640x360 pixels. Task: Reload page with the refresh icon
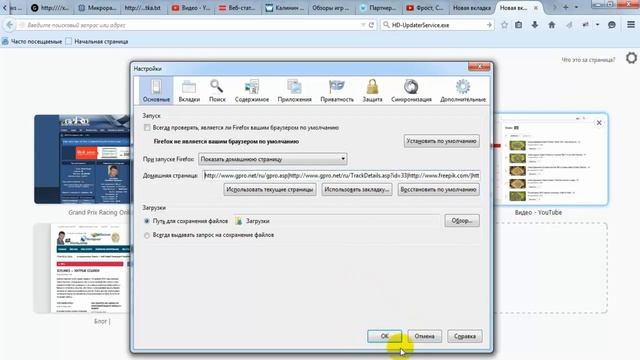(371, 25)
